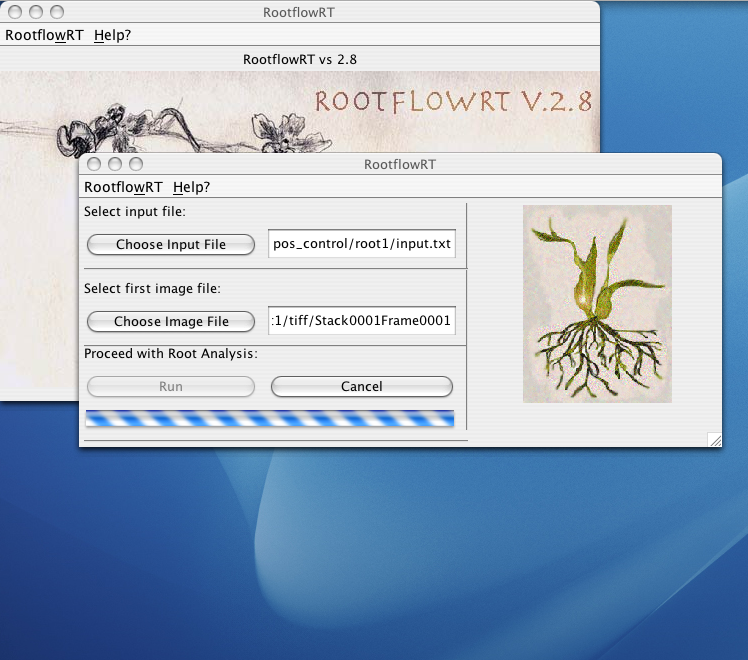Screen dimensions: 748x660
Task: Minimize the front RootflowRT dialog window
Action: pyautogui.click(x=115, y=164)
